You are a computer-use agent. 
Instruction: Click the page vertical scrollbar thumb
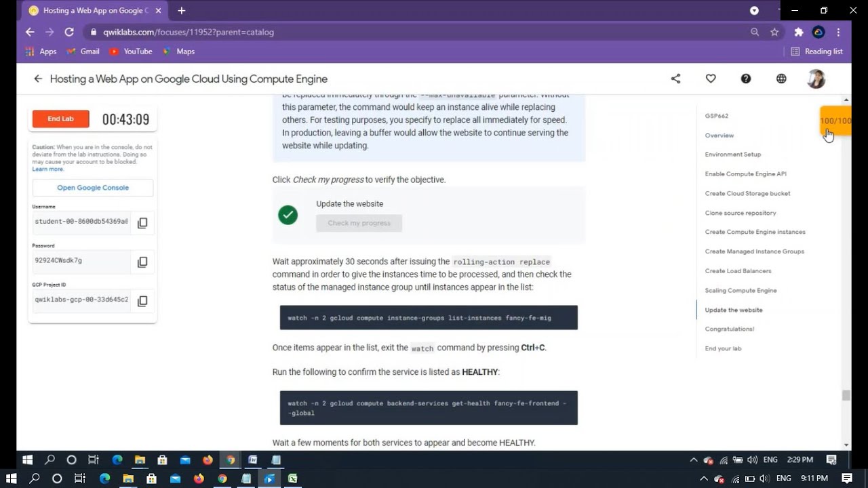[846, 396]
